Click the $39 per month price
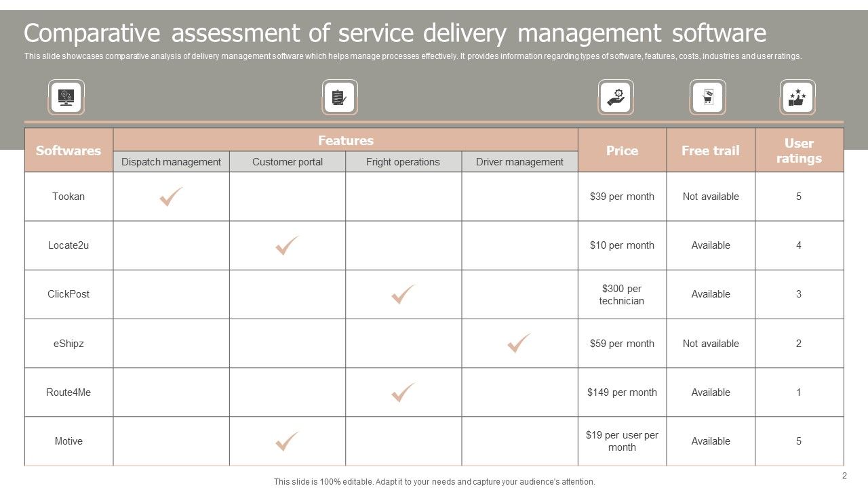The image size is (868, 488). click(x=622, y=197)
